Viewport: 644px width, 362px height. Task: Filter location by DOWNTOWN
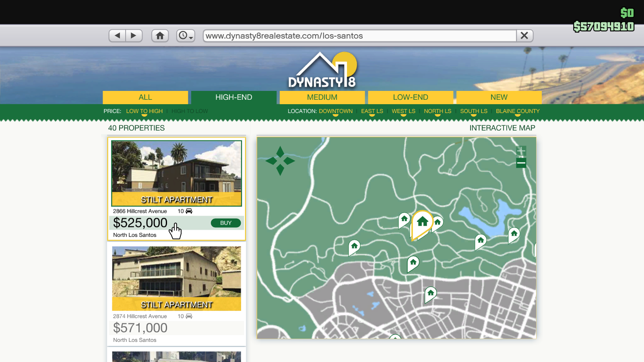(336, 111)
